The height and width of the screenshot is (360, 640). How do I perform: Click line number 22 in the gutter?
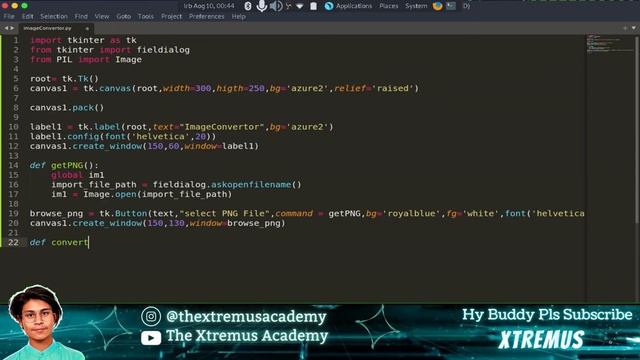coord(13,242)
